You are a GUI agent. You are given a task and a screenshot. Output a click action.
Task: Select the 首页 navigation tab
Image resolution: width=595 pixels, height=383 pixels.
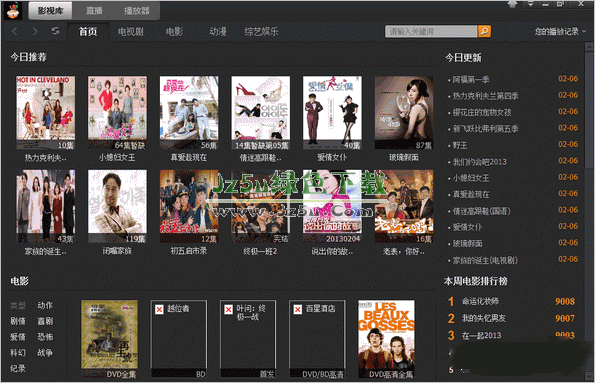coord(88,32)
